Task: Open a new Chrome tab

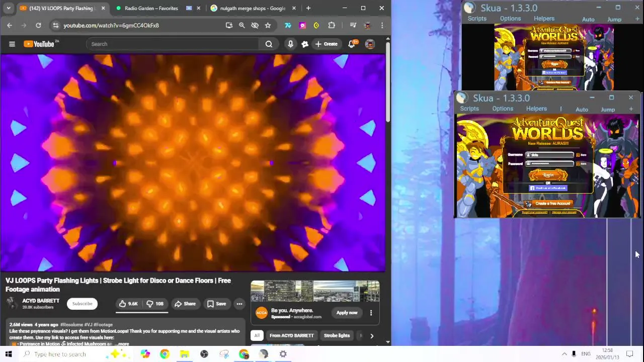Action: click(x=308, y=8)
